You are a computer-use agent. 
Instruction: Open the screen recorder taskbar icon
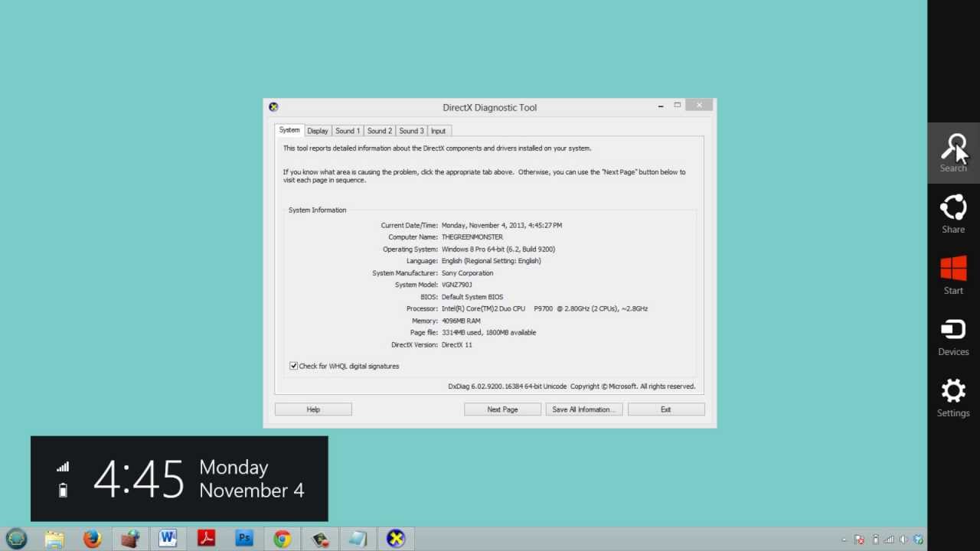320,539
